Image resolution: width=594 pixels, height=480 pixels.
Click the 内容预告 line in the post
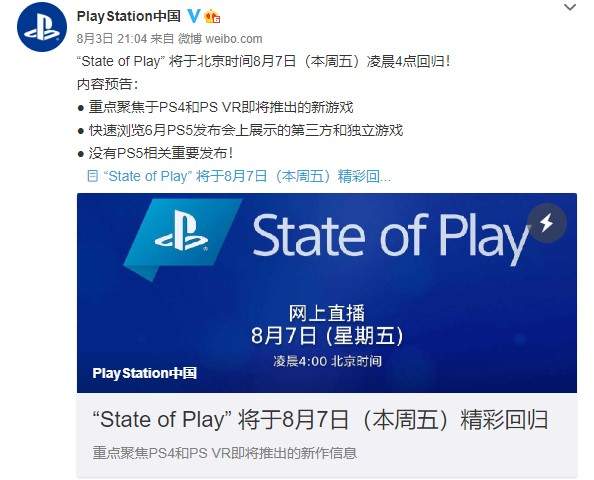pyautogui.click(x=108, y=84)
